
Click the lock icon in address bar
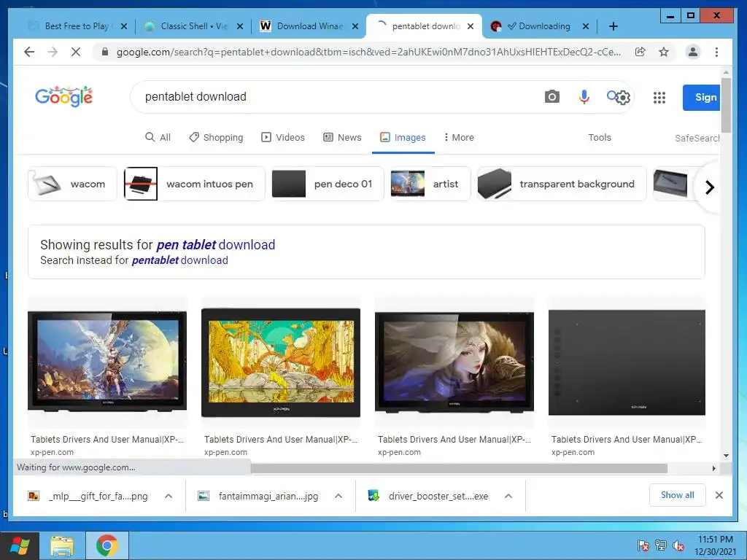pyautogui.click(x=105, y=52)
